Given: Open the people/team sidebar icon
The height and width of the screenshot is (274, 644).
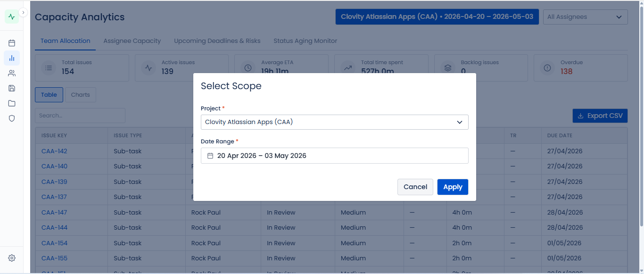Looking at the screenshot, I should pos(12,73).
